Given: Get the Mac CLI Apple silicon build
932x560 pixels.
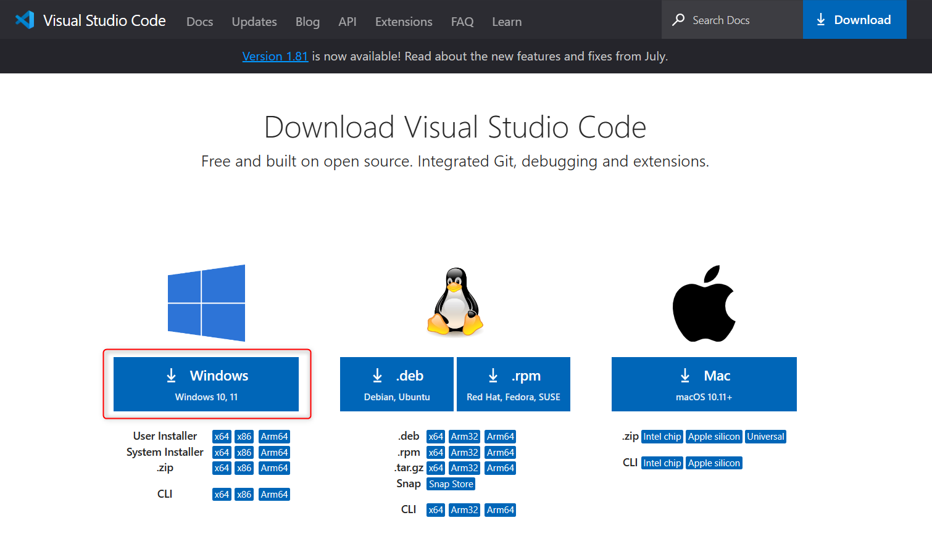Looking at the screenshot, I should (x=714, y=463).
